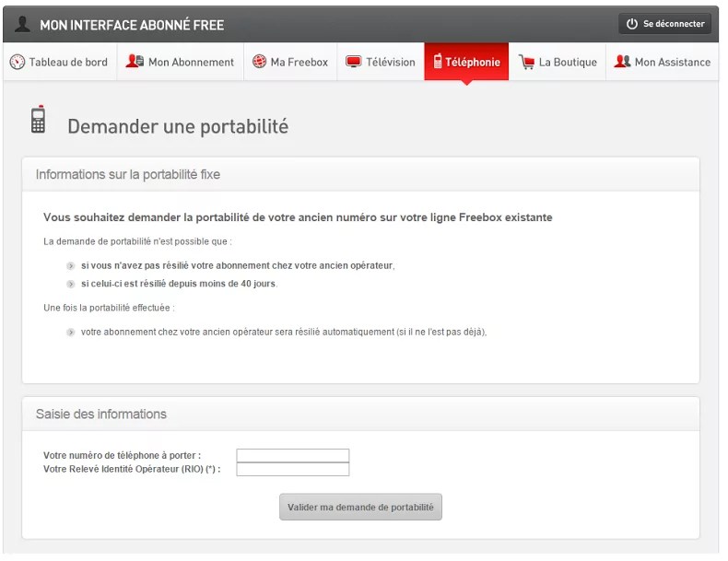Image resolution: width=728 pixels, height=561 pixels.
Task: Log out with Se déconnecter button
Action: tap(664, 24)
